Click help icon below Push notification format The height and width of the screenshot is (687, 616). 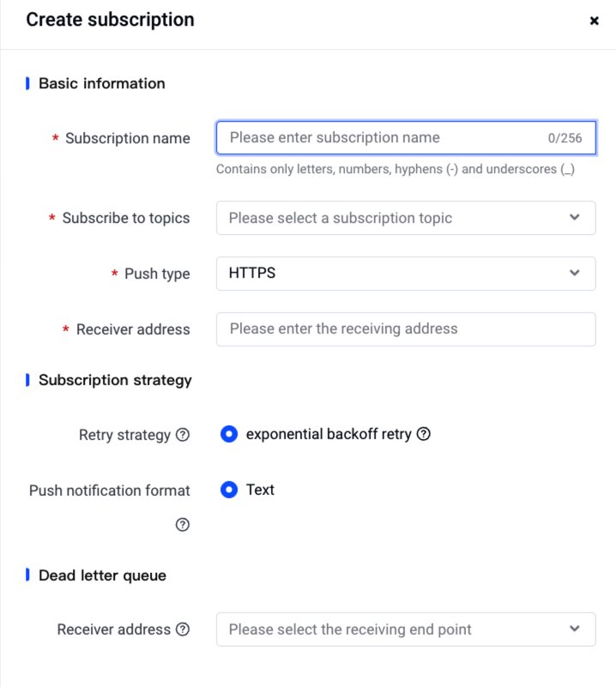tap(183, 525)
